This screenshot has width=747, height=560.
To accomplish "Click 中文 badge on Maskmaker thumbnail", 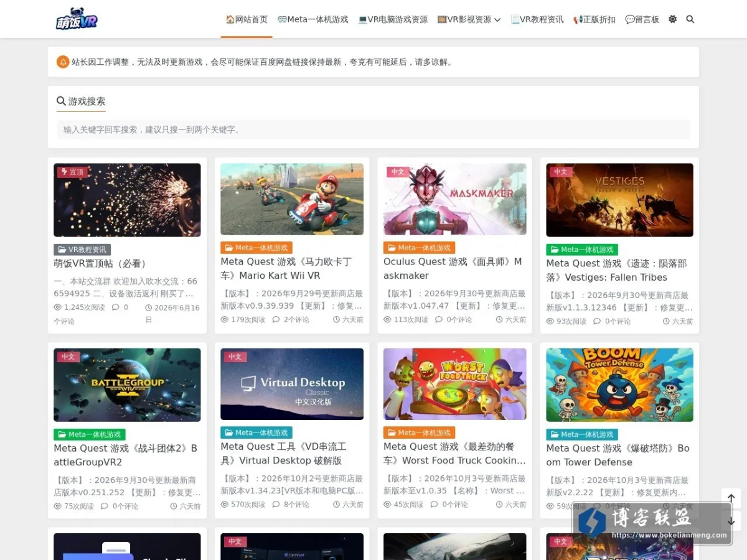I will tap(398, 172).
